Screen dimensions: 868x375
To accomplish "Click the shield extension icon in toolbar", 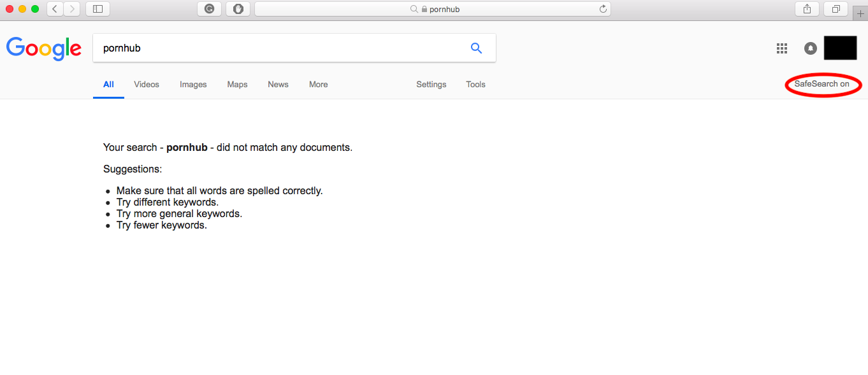I will pos(238,9).
